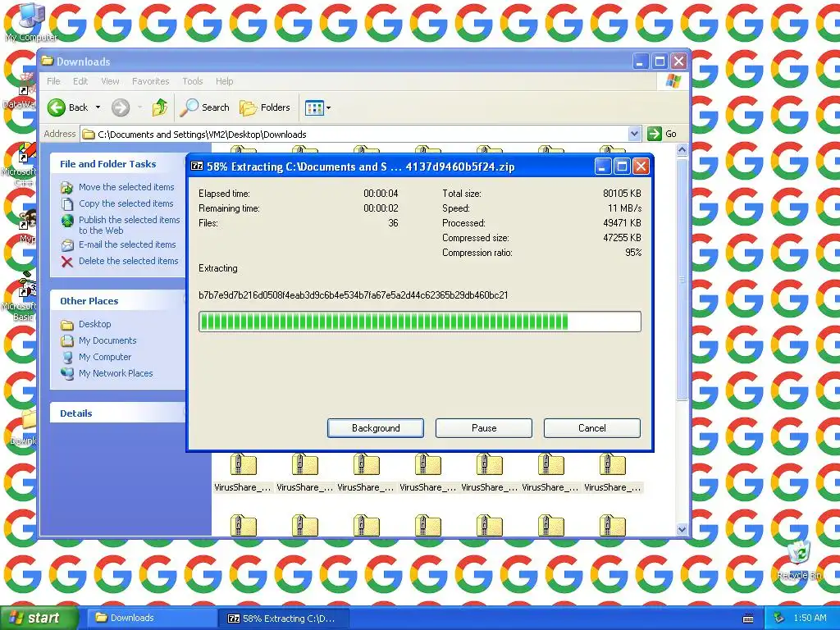The image size is (840, 630).
Task: Open the File menu
Action: pos(53,81)
